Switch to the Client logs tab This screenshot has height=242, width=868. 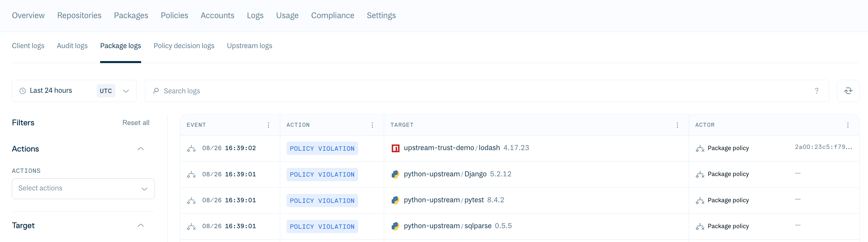[x=28, y=46]
